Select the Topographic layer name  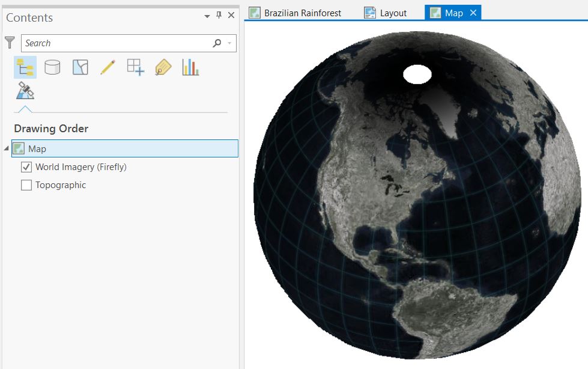coord(61,185)
